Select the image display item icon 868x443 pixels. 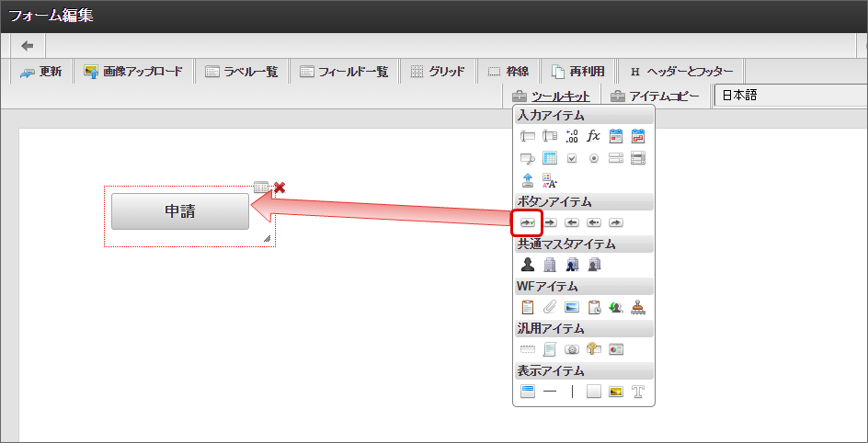pos(616,392)
